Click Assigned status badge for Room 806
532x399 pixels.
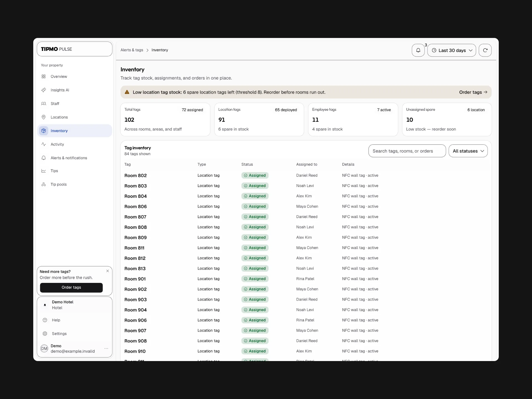(x=255, y=206)
